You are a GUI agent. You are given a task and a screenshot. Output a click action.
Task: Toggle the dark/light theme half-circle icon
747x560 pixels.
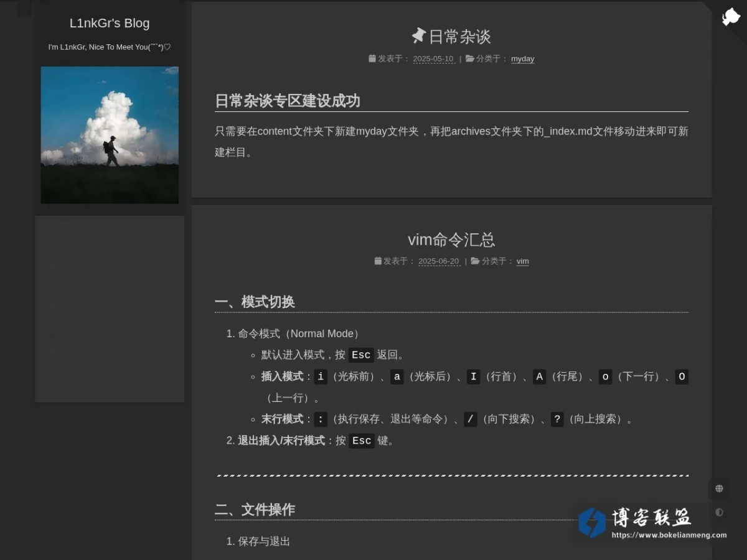coord(719,512)
